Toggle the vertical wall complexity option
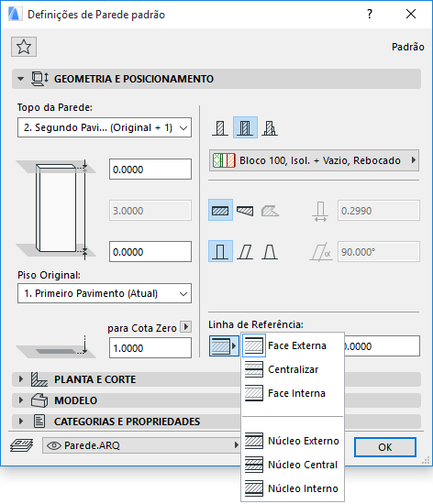 (220, 251)
